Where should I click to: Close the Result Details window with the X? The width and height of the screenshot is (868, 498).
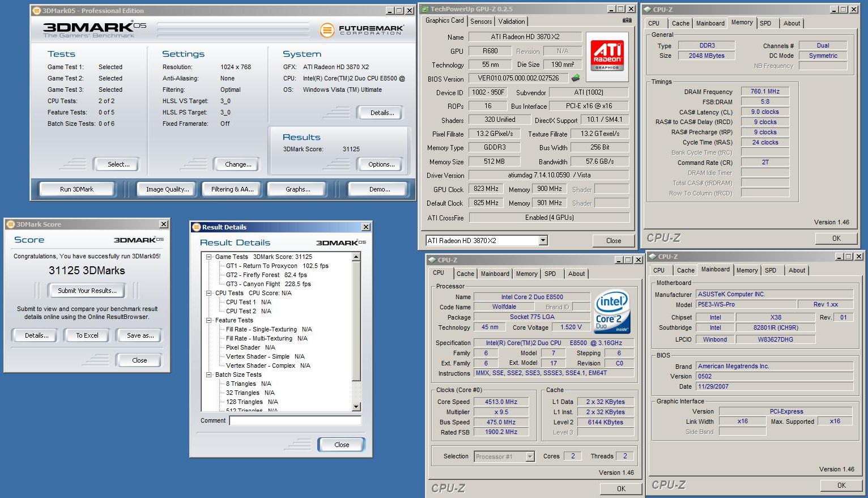pos(366,227)
